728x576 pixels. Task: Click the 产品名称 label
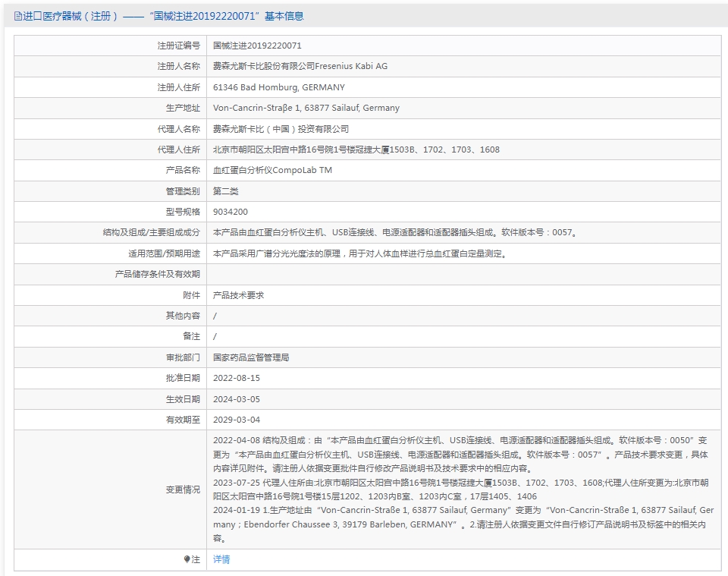[183, 170]
